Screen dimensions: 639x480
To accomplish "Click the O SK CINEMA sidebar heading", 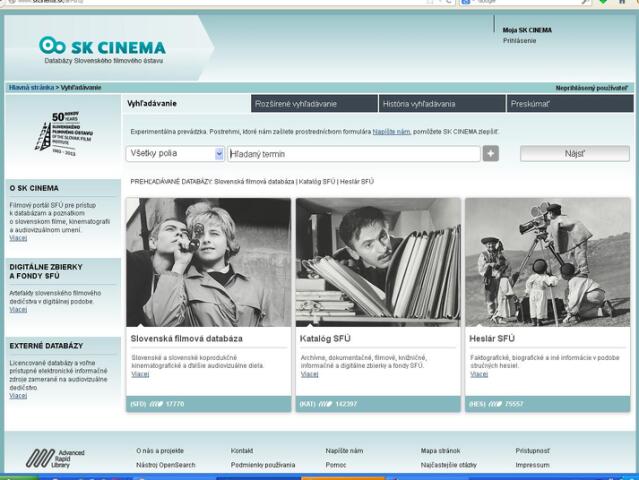I will [x=34, y=188].
